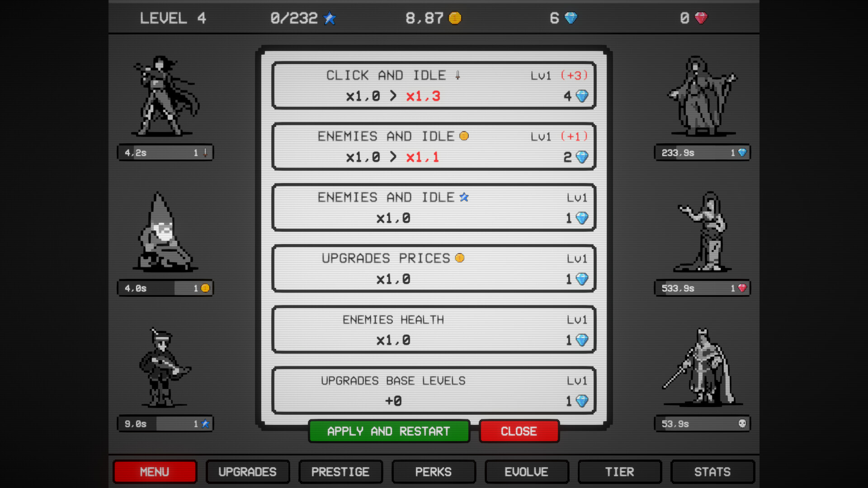868x488 pixels.
Task: Click the blue star icon beside 0/232
Action: (330, 19)
